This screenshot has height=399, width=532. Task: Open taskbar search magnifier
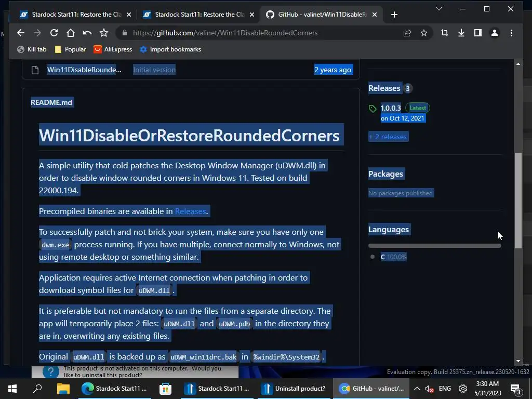tap(37, 388)
